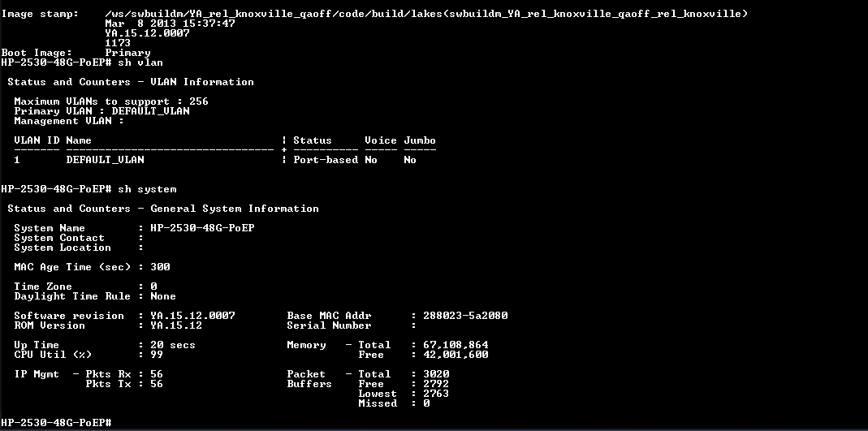Select Packet Buffers Total value '3020'

tap(436, 374)
